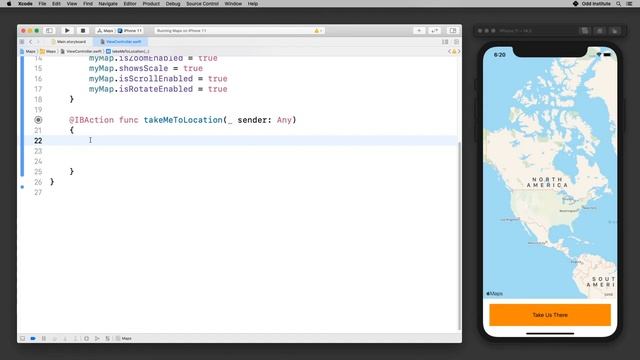Switch to the Main.storyboard tab
The image size is (640, 360).
[69, 42]
